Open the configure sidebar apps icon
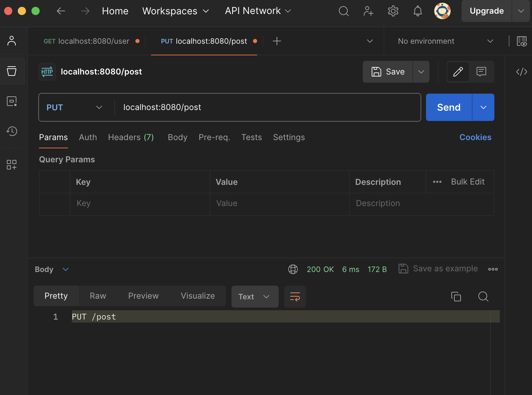The width and height of the screenshot is (532, 395). point(12,165)
